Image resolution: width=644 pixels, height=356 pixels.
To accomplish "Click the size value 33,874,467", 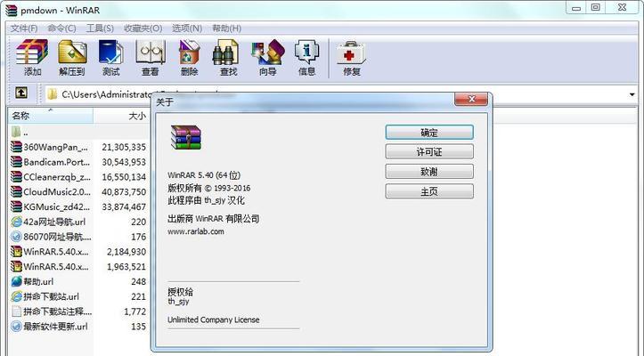I will pos(124,206).
